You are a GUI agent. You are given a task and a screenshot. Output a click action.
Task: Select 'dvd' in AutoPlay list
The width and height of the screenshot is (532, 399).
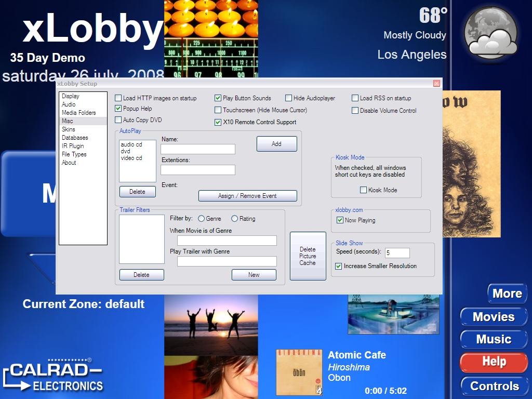click(126, 151)
